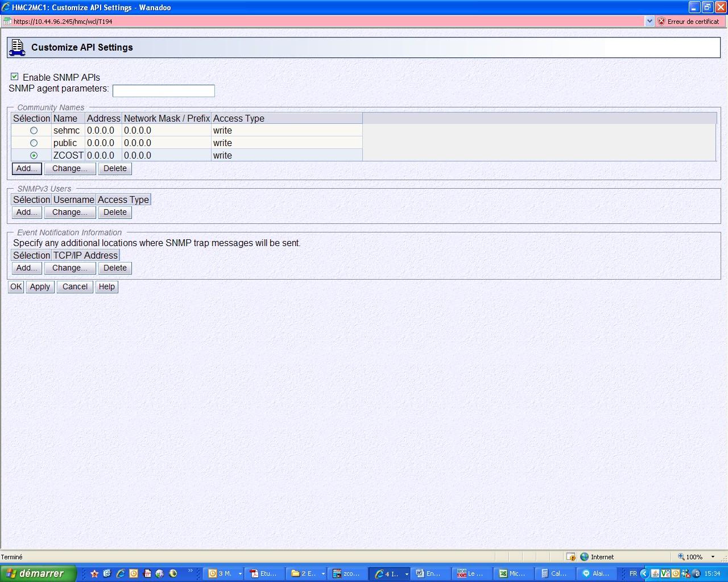Open Internet Explorer quick launch icon

tap(121, 573)
